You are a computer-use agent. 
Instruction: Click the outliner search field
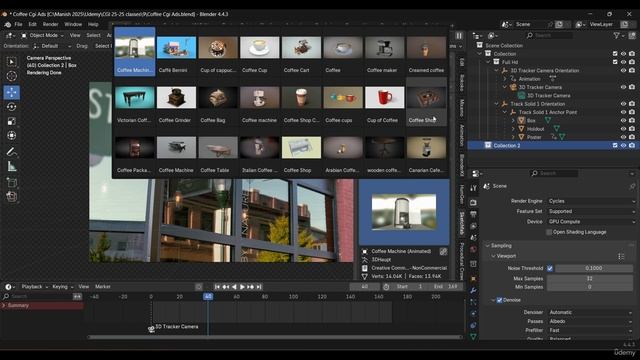548,36
